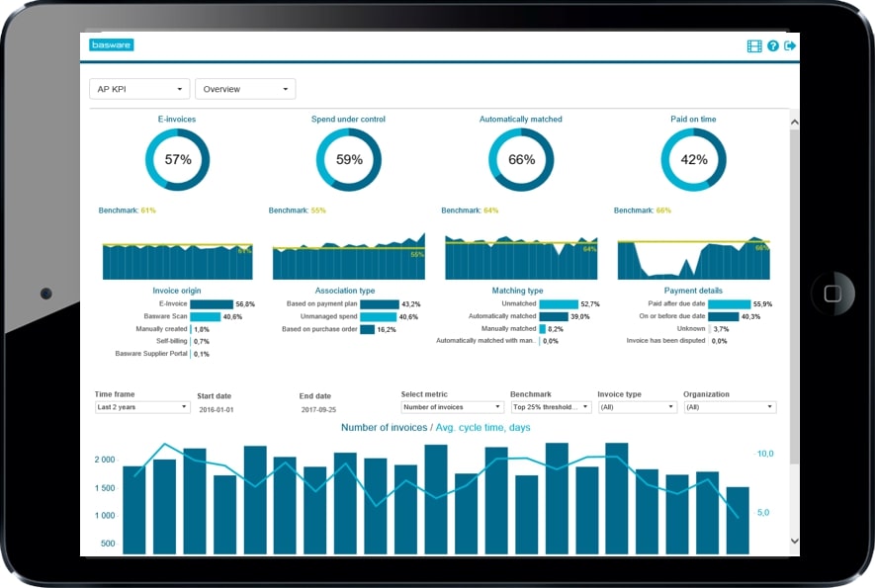Click the E-invoices 57% donut chart
The image size is (875, 588).
click(178, 159)
